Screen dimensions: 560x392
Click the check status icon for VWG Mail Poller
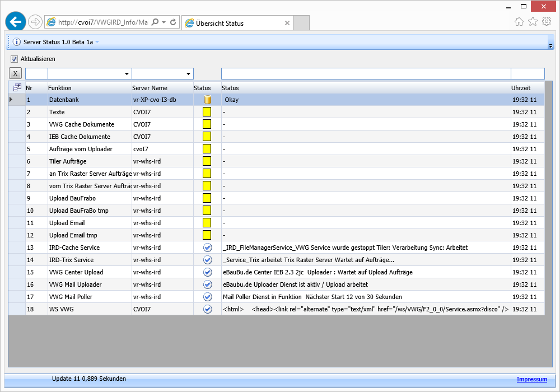(x=208, y=297)
